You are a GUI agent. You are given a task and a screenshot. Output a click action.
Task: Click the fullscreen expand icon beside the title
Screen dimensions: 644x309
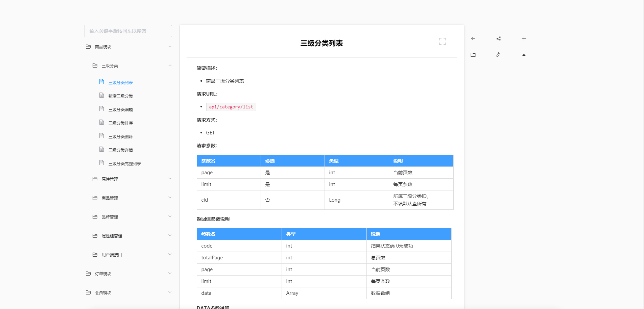[442, 42]
